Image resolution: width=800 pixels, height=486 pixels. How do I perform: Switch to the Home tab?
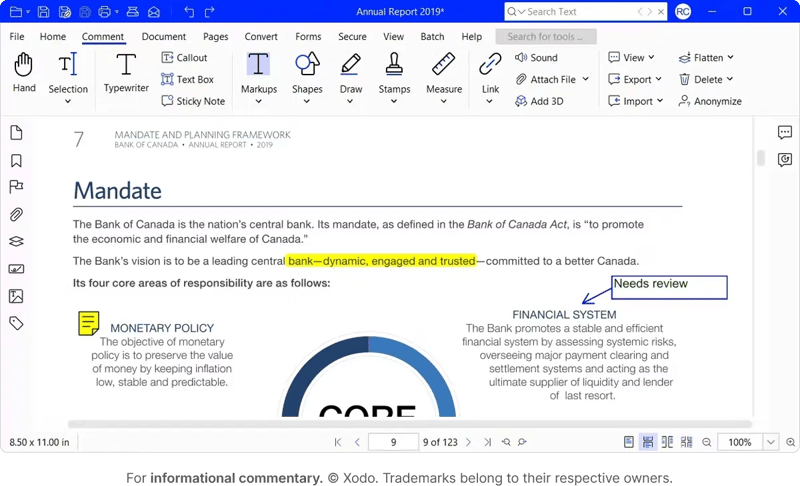(53, 37)
